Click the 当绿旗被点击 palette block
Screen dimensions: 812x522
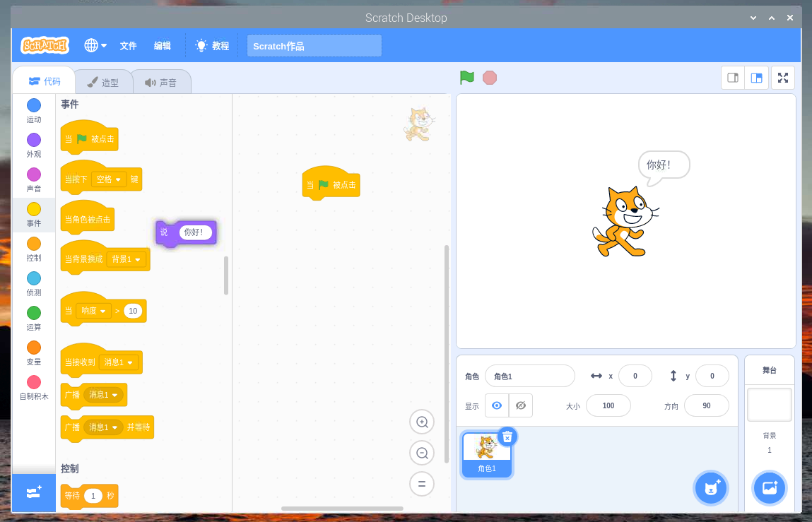tap(89, 138)
